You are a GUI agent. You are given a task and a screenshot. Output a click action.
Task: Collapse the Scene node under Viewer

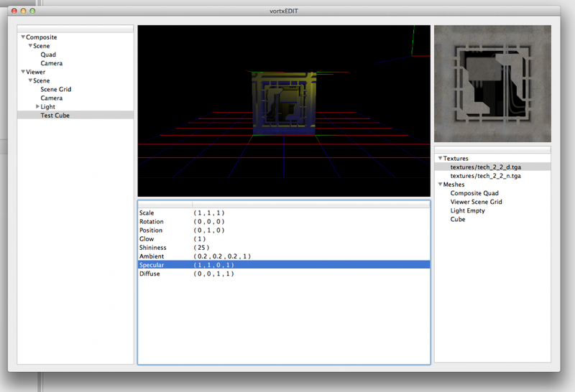[x=30, y=80]
